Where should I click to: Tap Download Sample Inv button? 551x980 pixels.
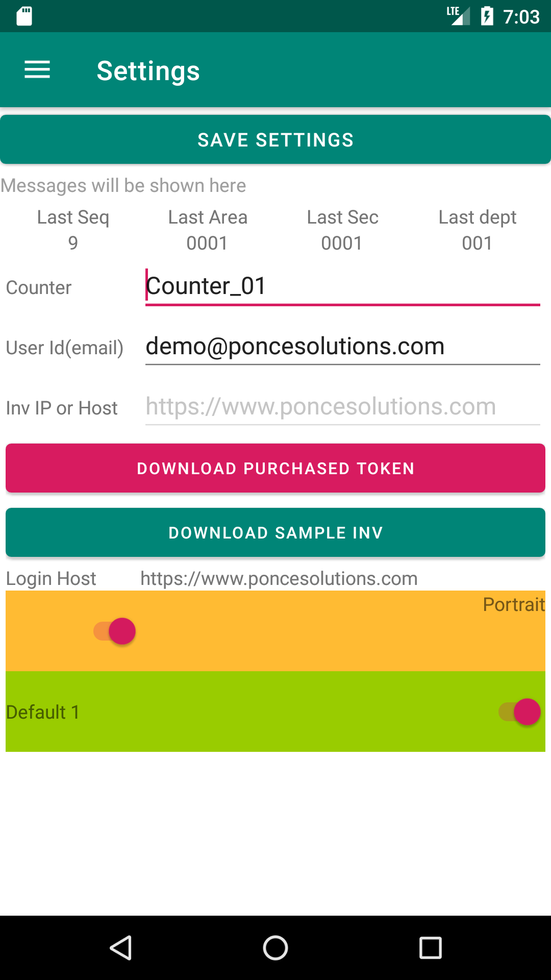pyautogui.click(x=275, y=532)
